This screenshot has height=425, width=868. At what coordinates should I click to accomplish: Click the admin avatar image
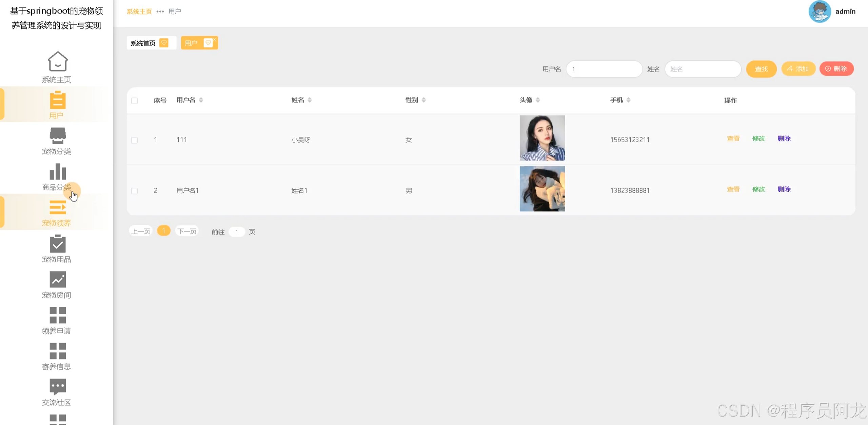pos(819,12)
